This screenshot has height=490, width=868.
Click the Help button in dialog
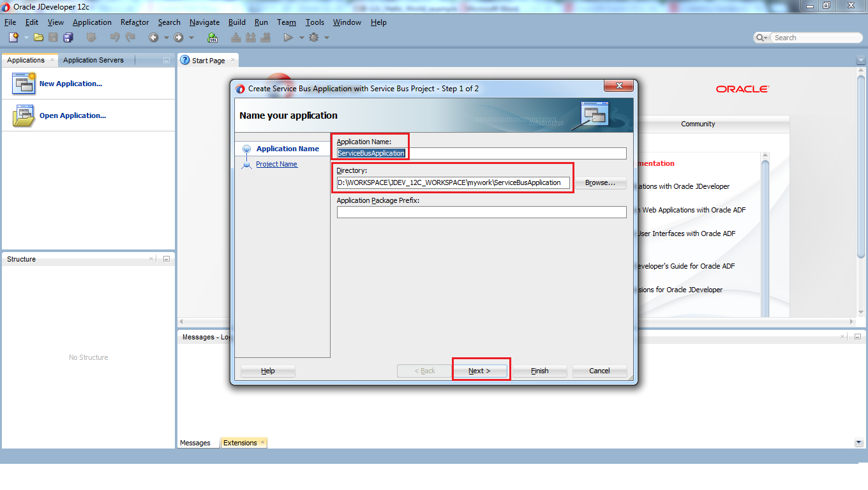(268, 371)
